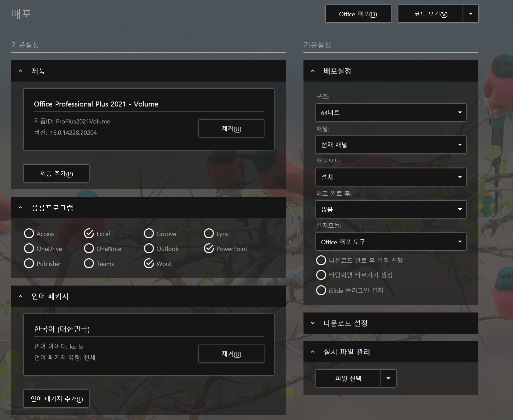The width and height of the screenshot is (513, 420).
Task: Click the 언어 아이디: ko-kr text
Action: [59, 346]
